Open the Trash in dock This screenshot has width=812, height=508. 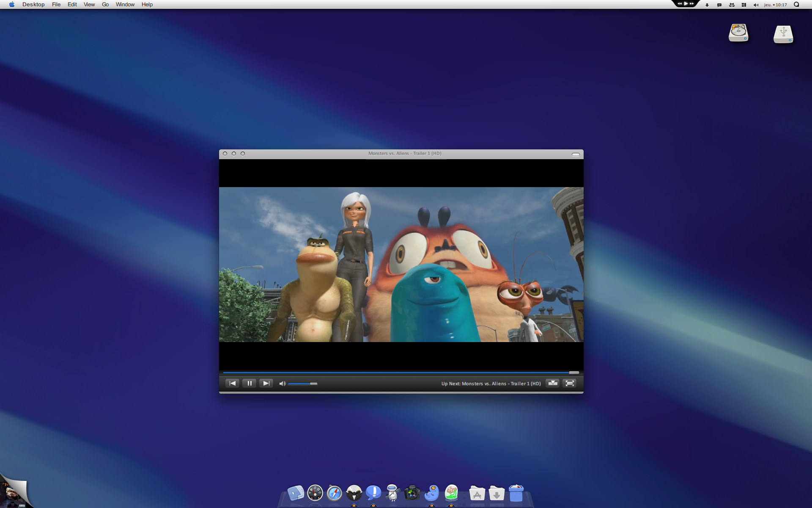coord(516,493)
